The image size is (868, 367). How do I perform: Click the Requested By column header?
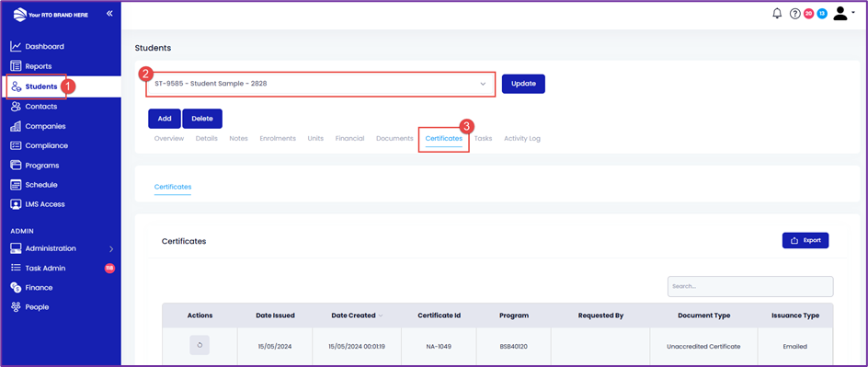click(600, 315)
